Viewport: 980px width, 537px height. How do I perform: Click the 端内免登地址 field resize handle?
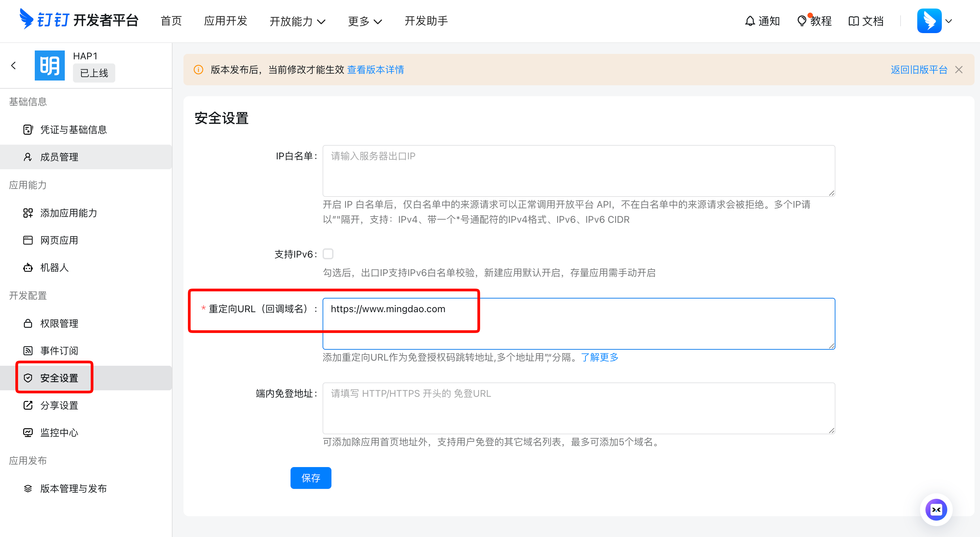[832, 431]
